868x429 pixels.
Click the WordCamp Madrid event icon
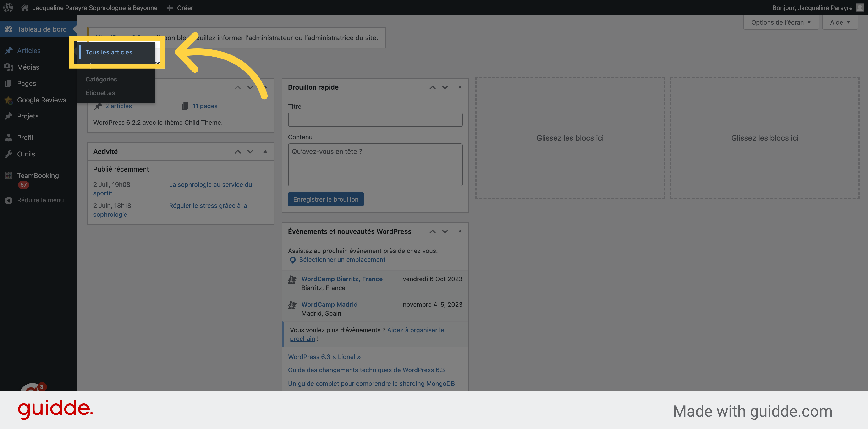coord(292,305)
